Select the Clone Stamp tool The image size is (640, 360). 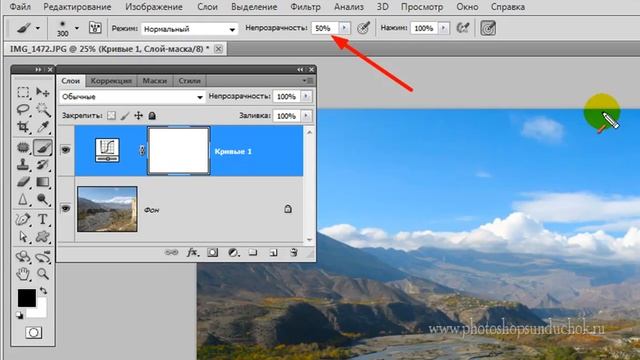click(23, 164)
